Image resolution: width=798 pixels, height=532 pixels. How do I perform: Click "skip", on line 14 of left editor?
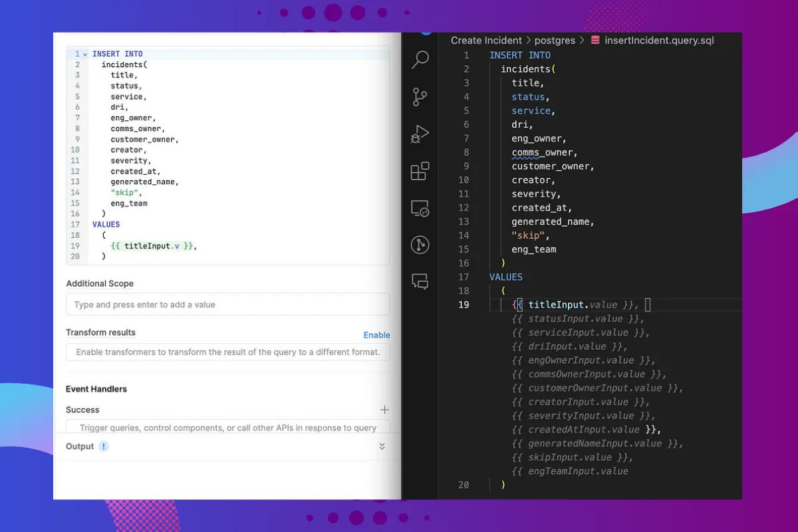pos(127,192)
